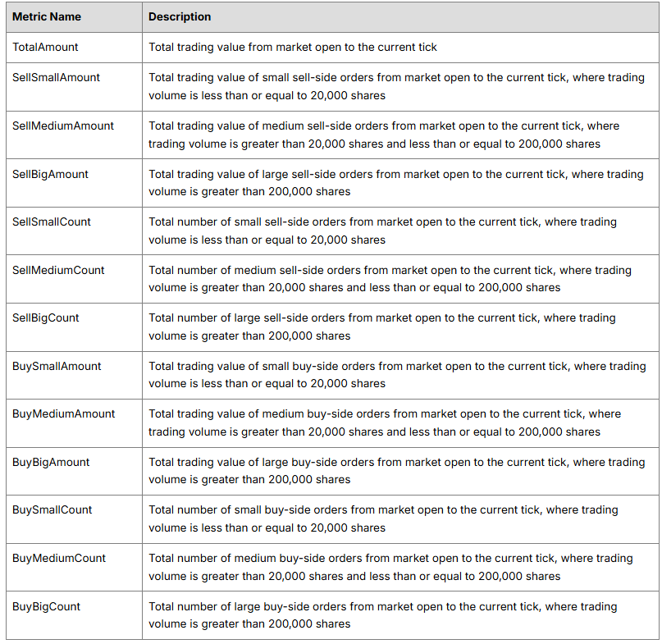The width and height of the screenshot is (662, 644).
Task: Click the BuyMediumAmount metric cell
Action: coord(75,423)
